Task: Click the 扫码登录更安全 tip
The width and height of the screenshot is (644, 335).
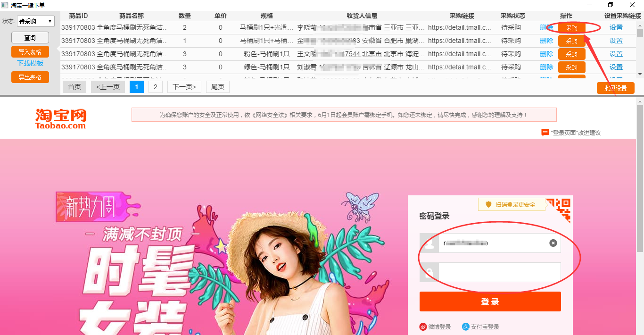Action: [512, 204]
